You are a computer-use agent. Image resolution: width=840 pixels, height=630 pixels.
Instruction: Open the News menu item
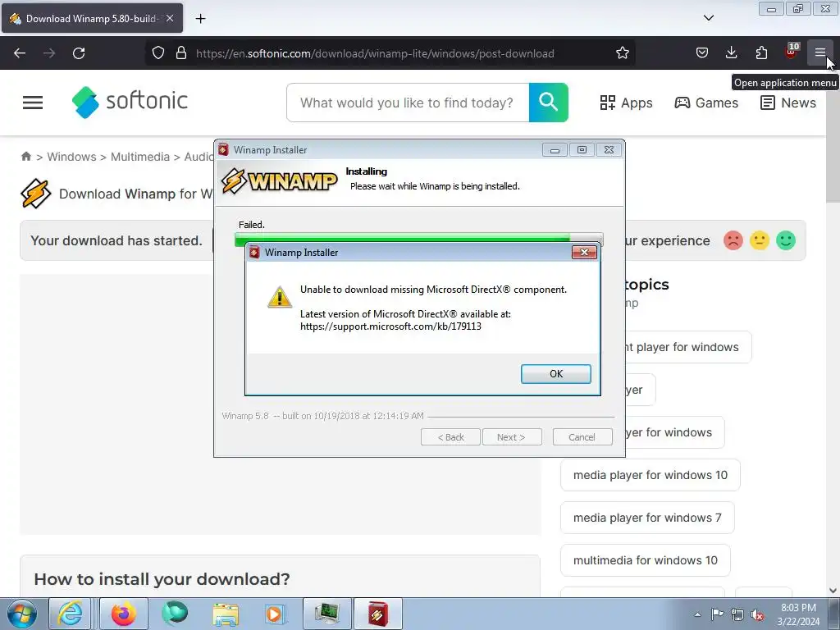tap(788, 103)
